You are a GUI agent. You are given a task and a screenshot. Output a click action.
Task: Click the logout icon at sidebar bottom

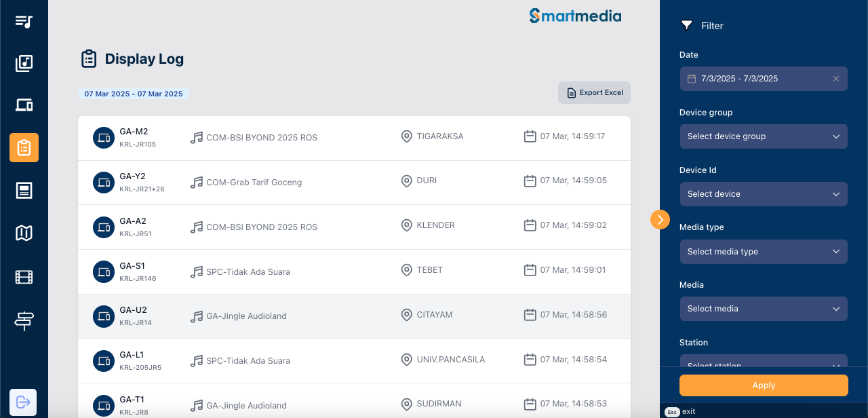coord(23,402)
